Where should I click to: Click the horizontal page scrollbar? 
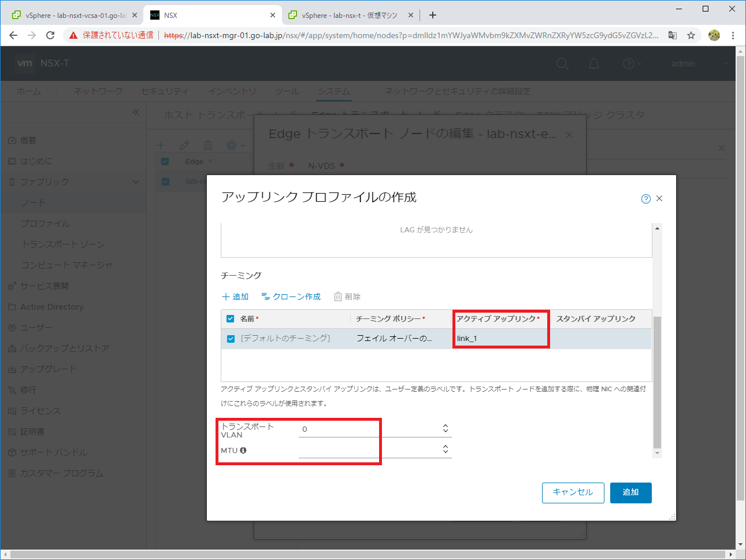click(368, 555)
